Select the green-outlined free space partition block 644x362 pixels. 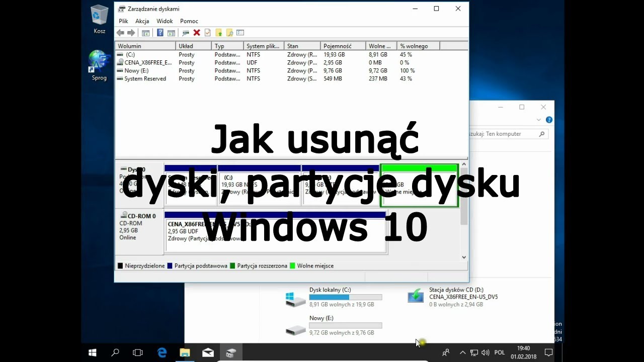tap(419, 186)
